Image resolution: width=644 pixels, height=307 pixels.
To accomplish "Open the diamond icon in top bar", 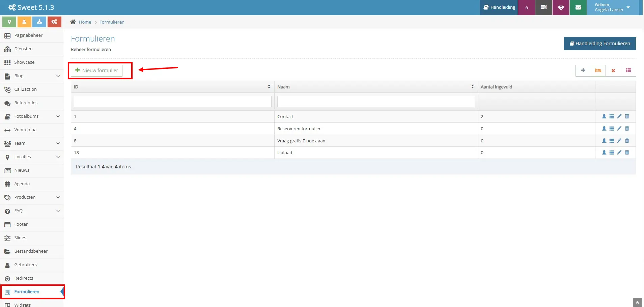I will click(561, 7).
